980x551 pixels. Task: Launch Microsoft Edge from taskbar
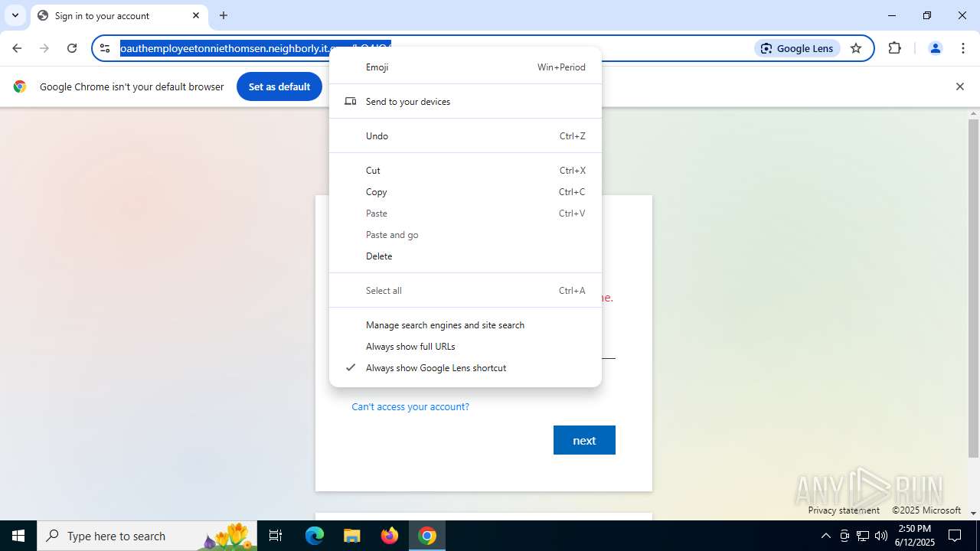pos(315,536)
